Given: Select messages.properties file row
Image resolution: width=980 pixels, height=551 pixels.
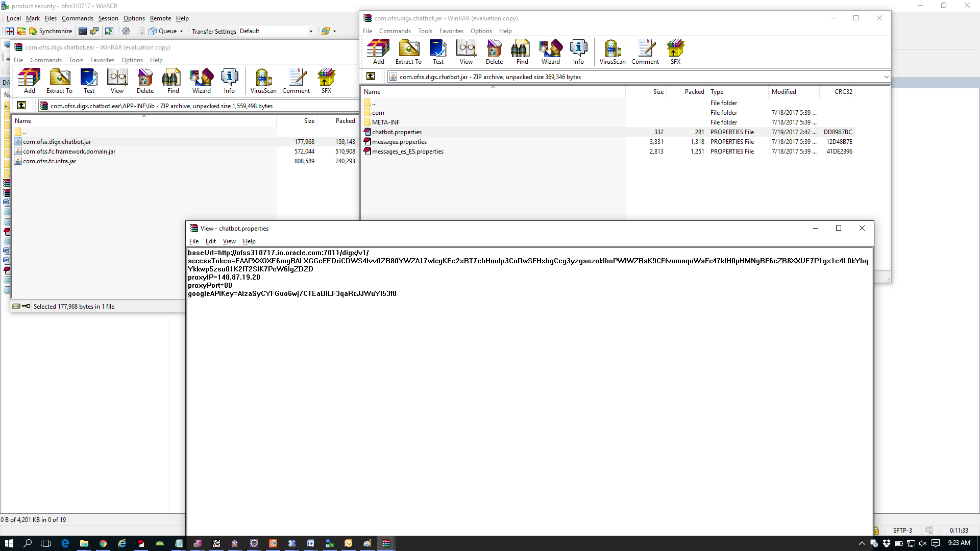Looking at the screenshot, I should pyautogui.click(x=608, y=142).
